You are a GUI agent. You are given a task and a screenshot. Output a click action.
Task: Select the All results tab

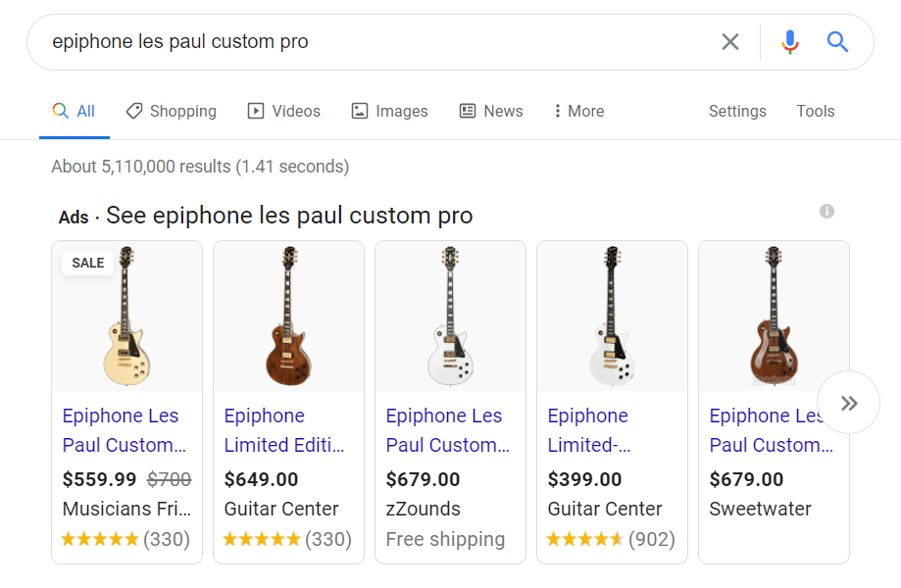(75, 112)
